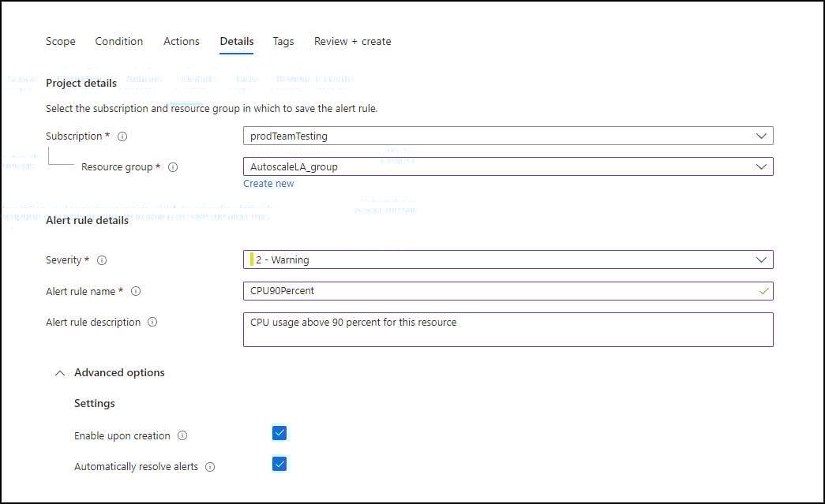Click the info icon beside Enable upon creation
Screen dimensions: 825x504
(x=182, y=435)
